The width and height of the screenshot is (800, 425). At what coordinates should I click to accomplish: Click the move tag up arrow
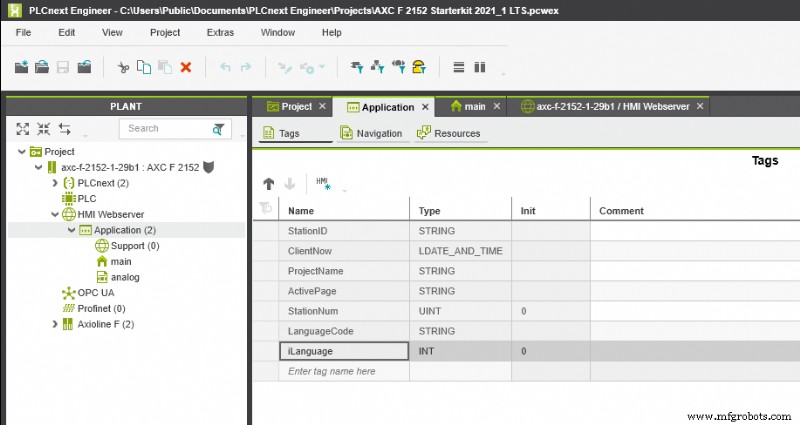pyautogui.click(x=268, y=184)
